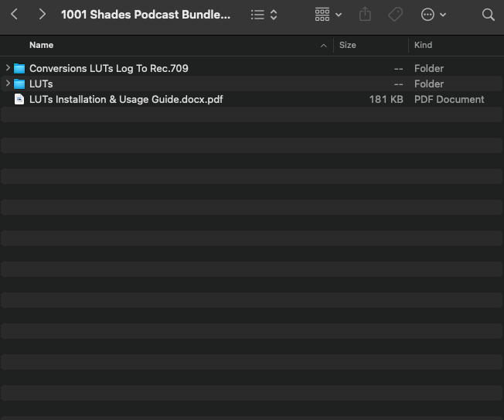This screenshot has height=420, width=504.
Task: Click the Back navigation arrow
Action: click(x=15, y=15)
